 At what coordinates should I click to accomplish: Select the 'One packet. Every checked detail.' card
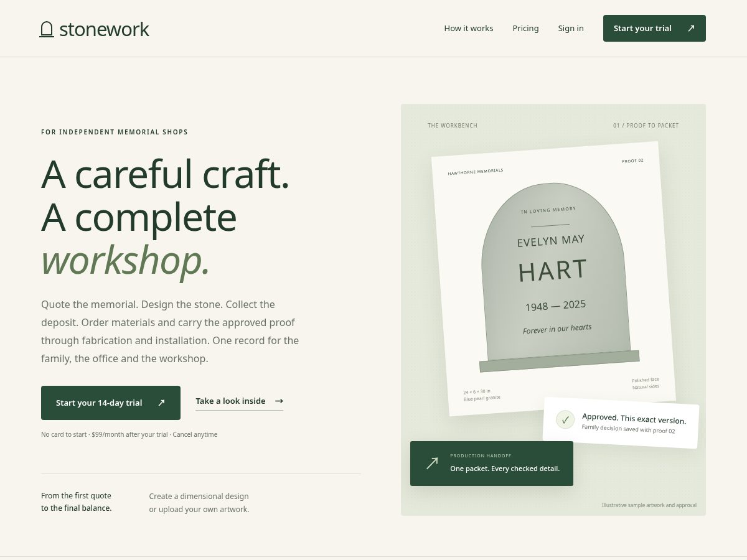[x=492, y=464]
